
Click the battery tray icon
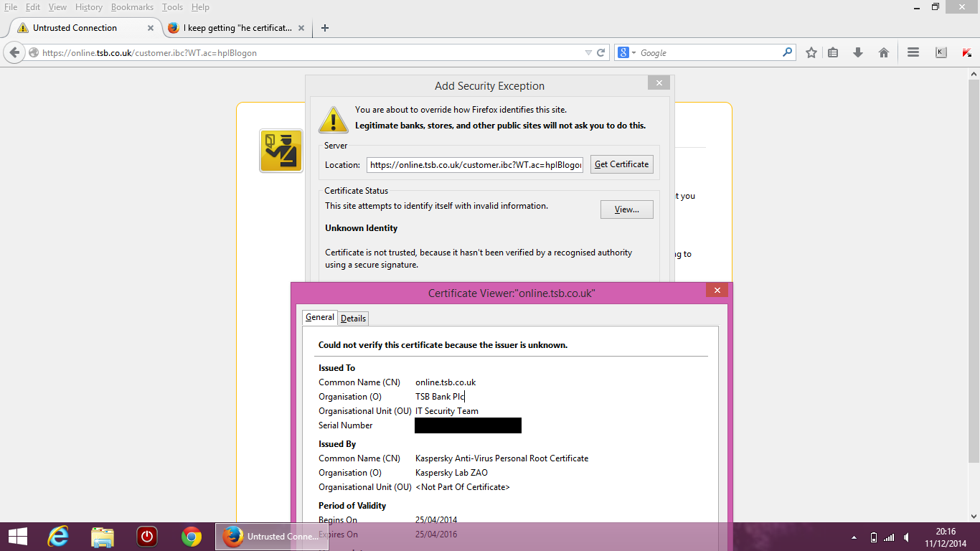[x=873, y=537]
